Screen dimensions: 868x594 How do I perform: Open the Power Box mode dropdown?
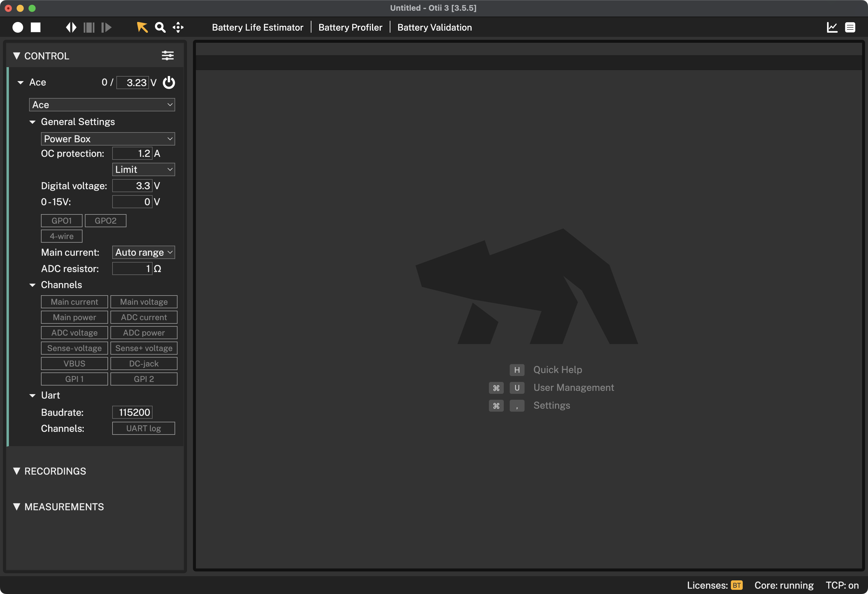(x=108, y=139)
